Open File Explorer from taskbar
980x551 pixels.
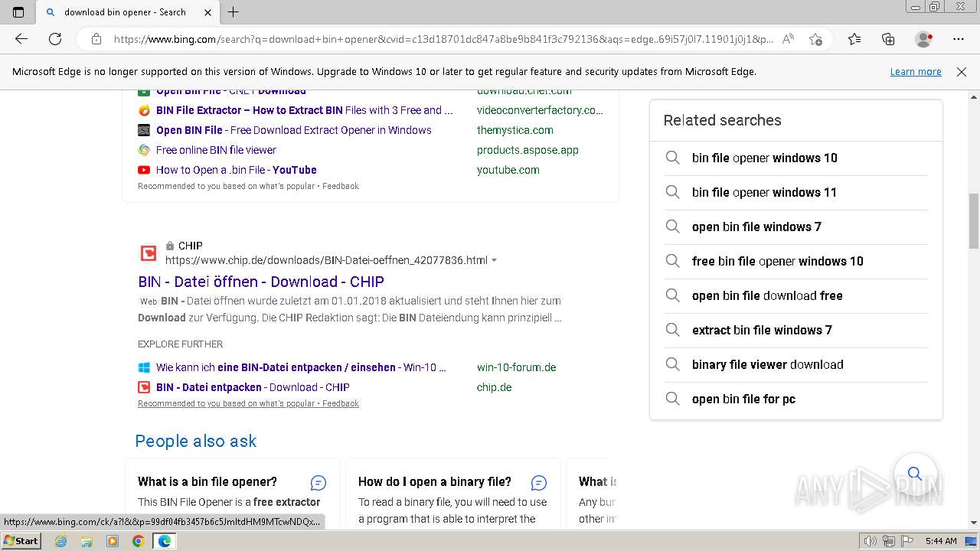[87, 541]
